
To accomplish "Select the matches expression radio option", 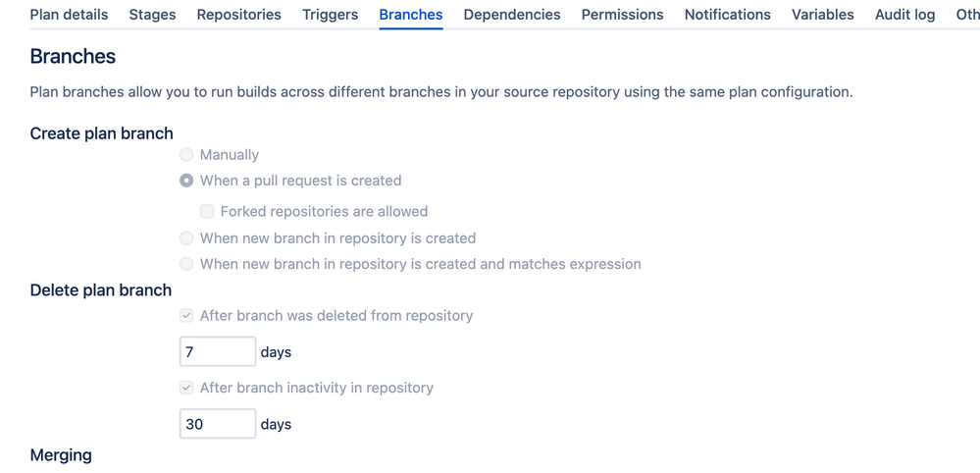I will tap(186, 264).
